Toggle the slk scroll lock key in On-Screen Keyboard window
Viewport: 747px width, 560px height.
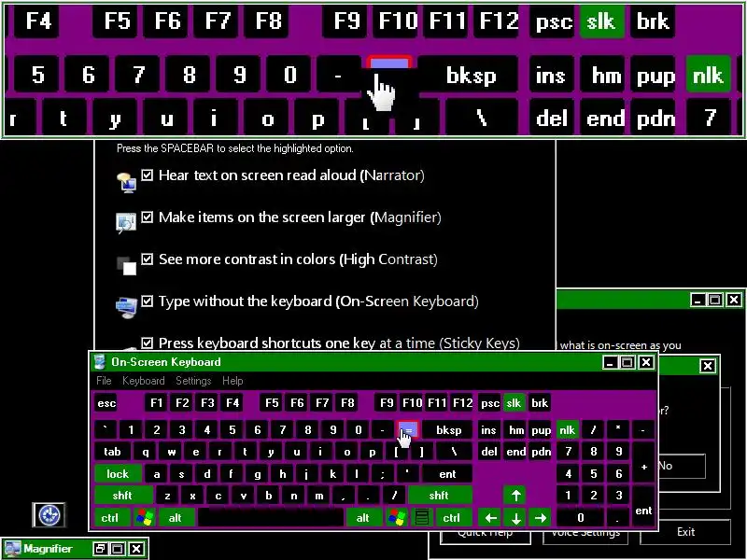[514, 403]
